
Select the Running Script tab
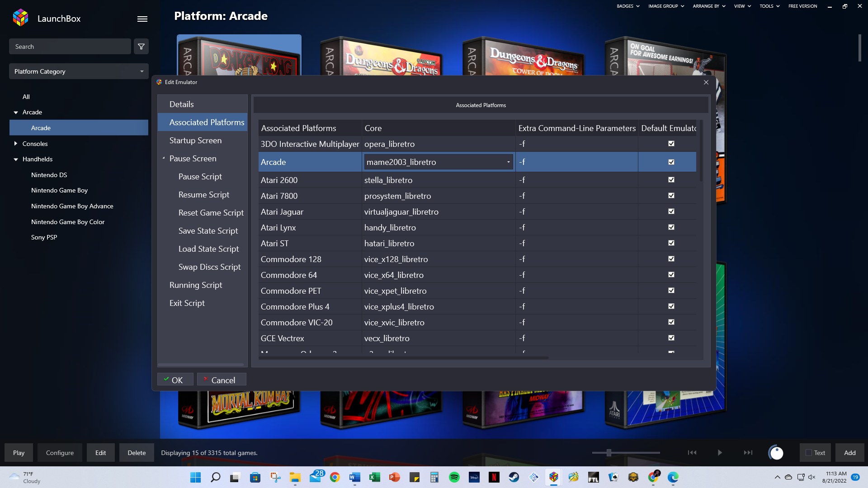203,285
